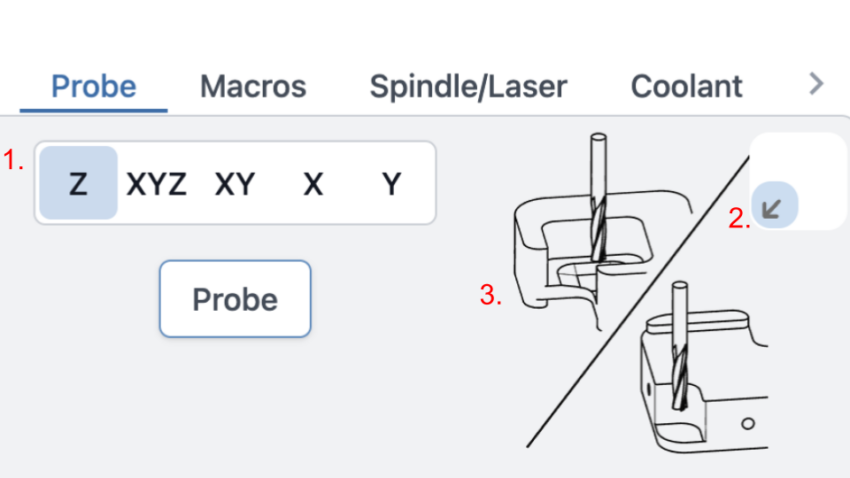Click the lower touch plate probing illustration
This screenshot has width=850, height=478.
tap(704, 367)
